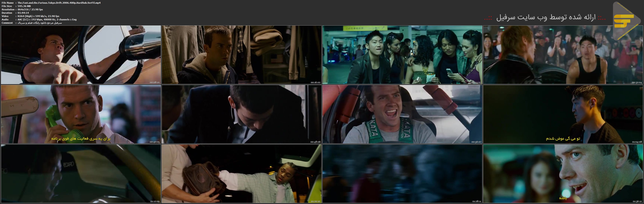Image resolution: width=644 pixels, height=204 pixels.
Task: Click the bowing man thumbnail 00:48:06
Action: (x=242, y=114)
